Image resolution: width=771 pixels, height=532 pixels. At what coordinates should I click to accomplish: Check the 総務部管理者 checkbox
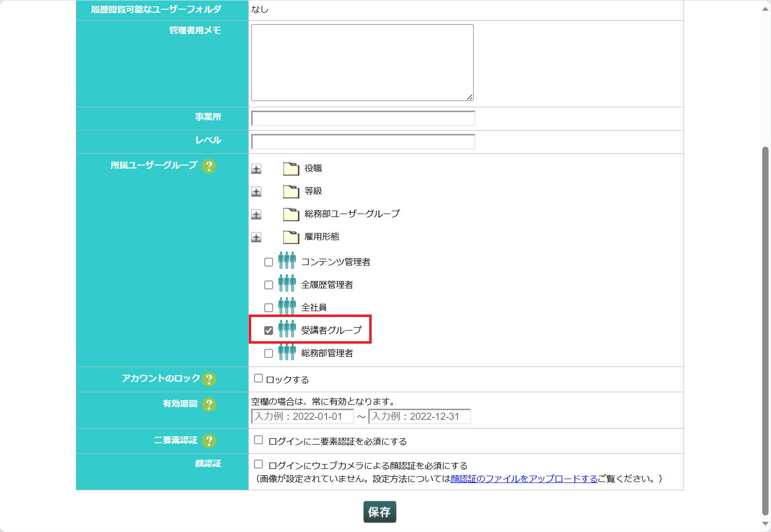tap(269, 353)
